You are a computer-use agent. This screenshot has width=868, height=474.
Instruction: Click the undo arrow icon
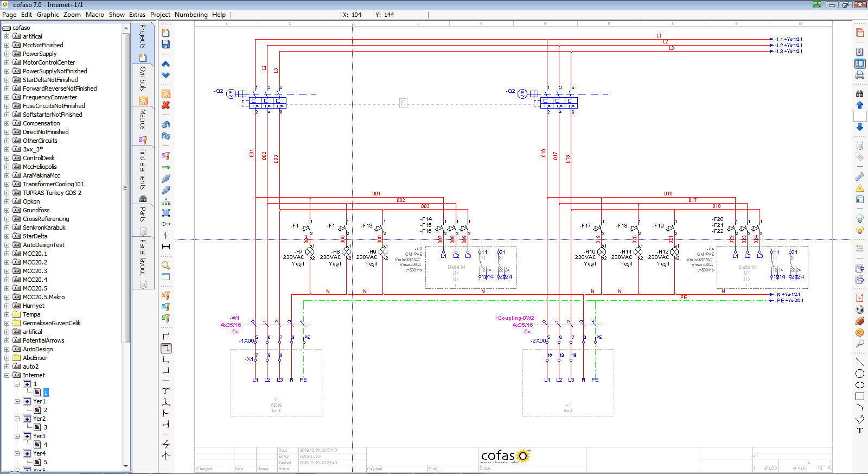pos(166,124)
